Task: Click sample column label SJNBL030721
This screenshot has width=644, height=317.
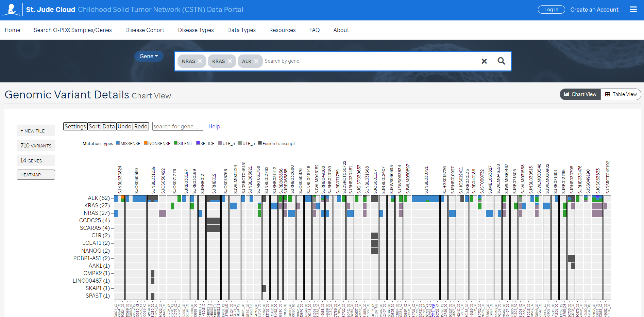Action: tap(426, 180)
